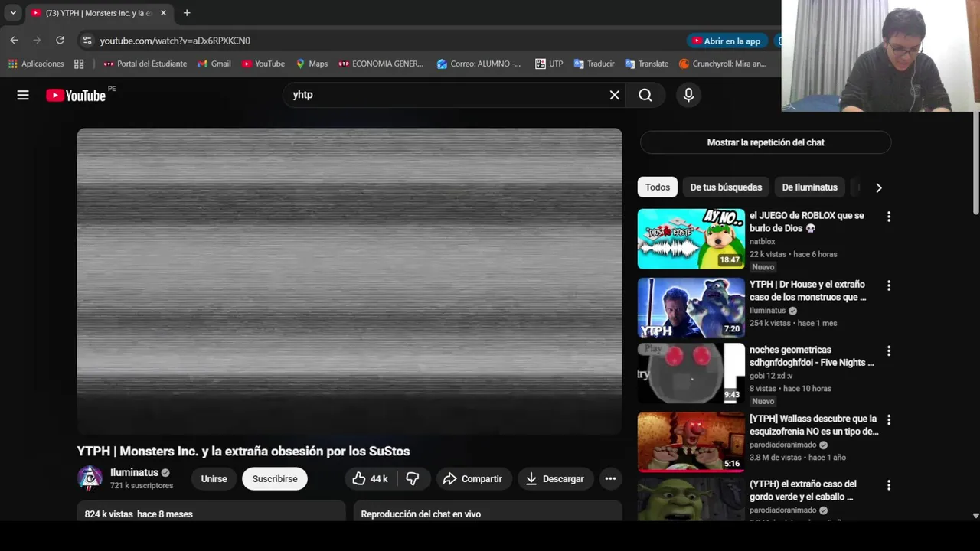Click the Suscribirse button

(x=275, y=479)
